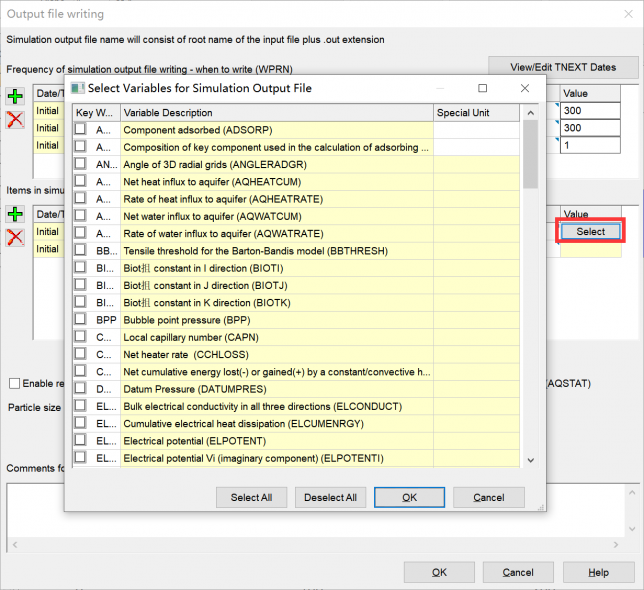
Task: Click green plus icon in frequency section
Action: pos(16,97)
